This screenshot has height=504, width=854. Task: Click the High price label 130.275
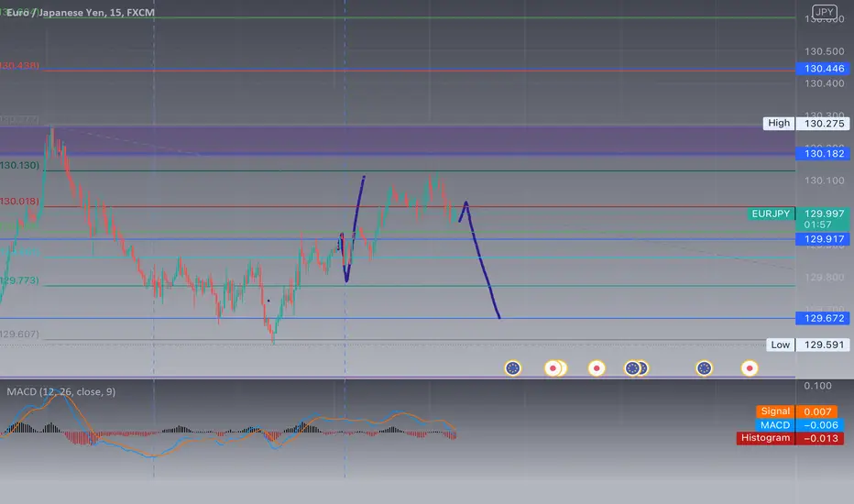pyautogui.click(x=806, y=123)
